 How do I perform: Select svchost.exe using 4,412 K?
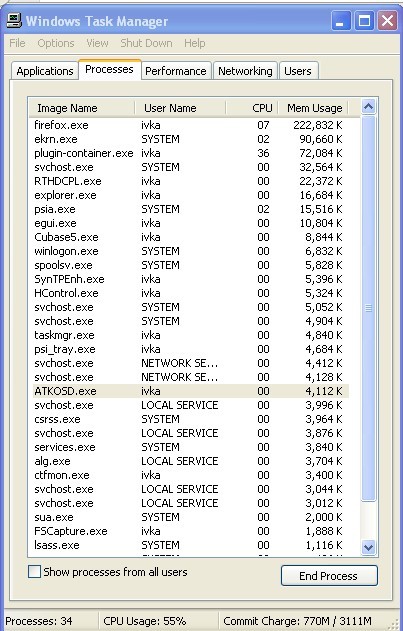click(x=189, y=363)
